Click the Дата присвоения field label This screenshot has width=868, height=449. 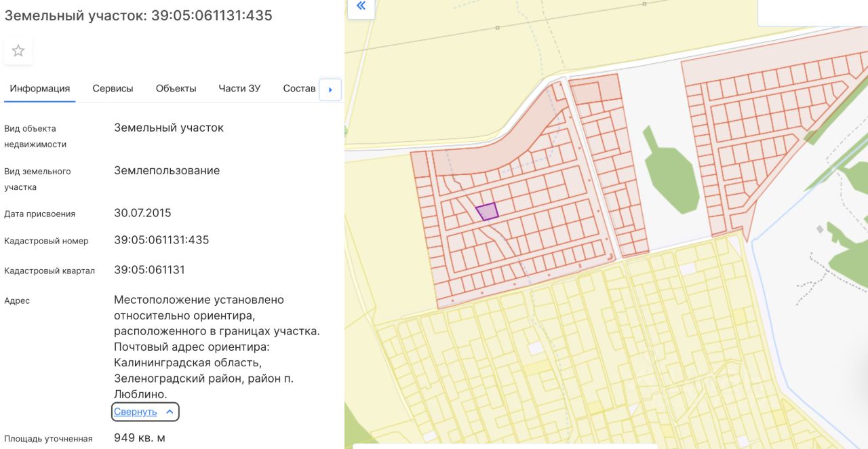39,214
